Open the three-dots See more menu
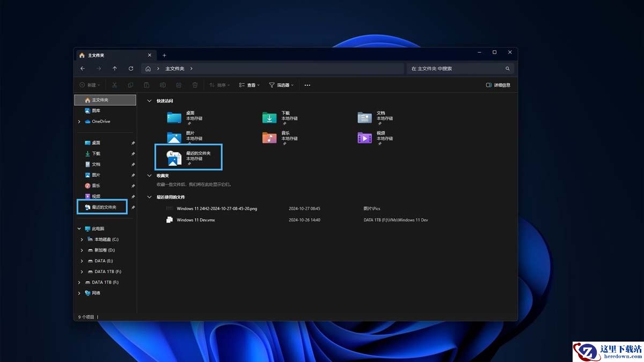The width and height of the screenshot is (644, 362). click(308, 85)
